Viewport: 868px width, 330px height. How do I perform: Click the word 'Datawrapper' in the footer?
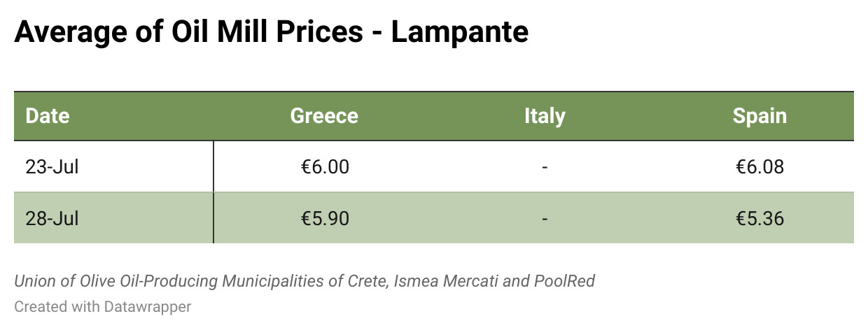click(148, 306)
